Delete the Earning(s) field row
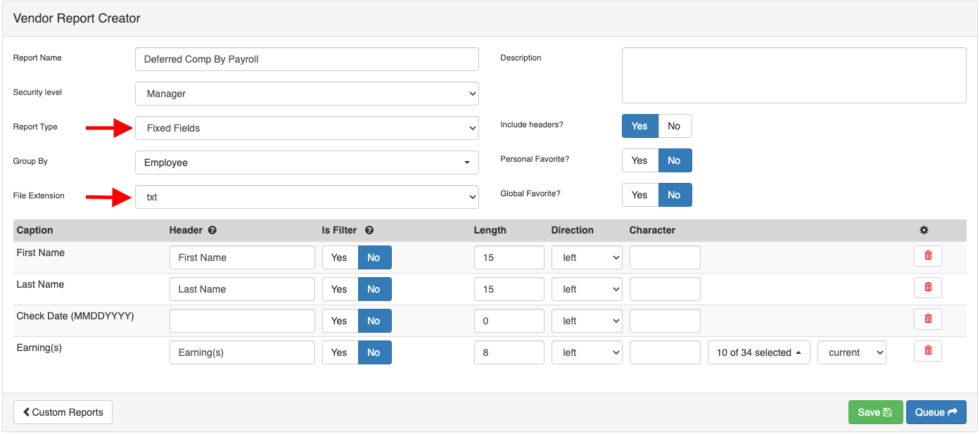Screen dimensions: 980x434 click(x=927, y=350)
